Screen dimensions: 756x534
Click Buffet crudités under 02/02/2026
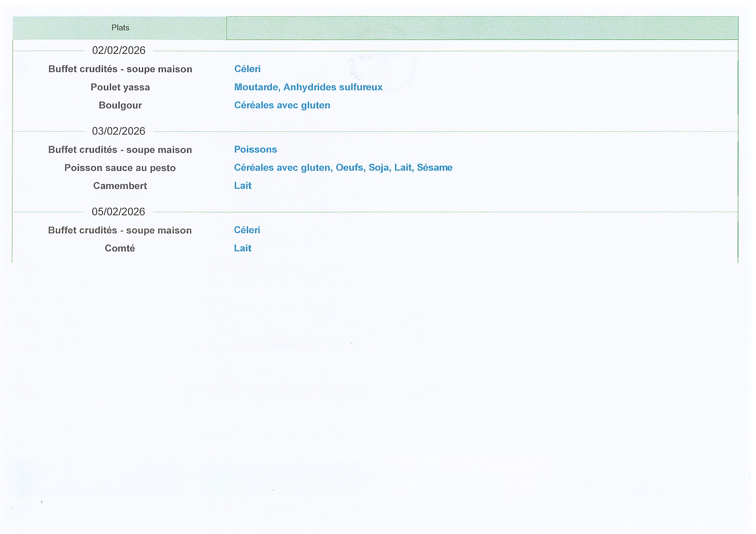pyautogui.click(x=120, y=69)
